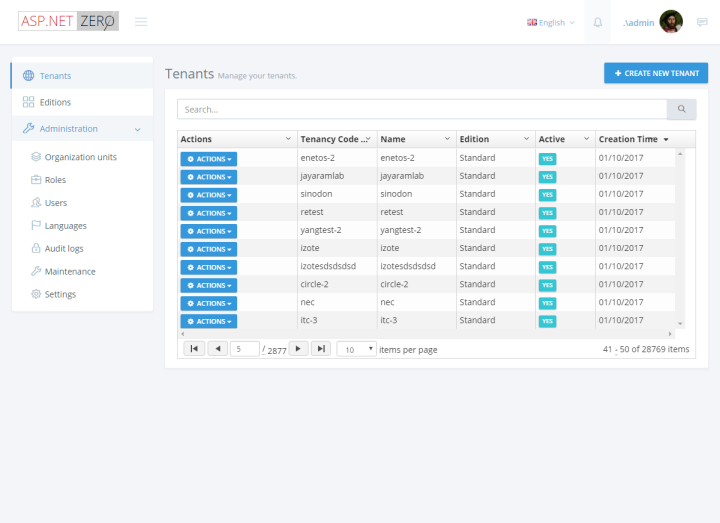Viewport: 720px width, 523px height.
Task: Collapse the Administration menu chevron
Action: click(x=137, y=129)
